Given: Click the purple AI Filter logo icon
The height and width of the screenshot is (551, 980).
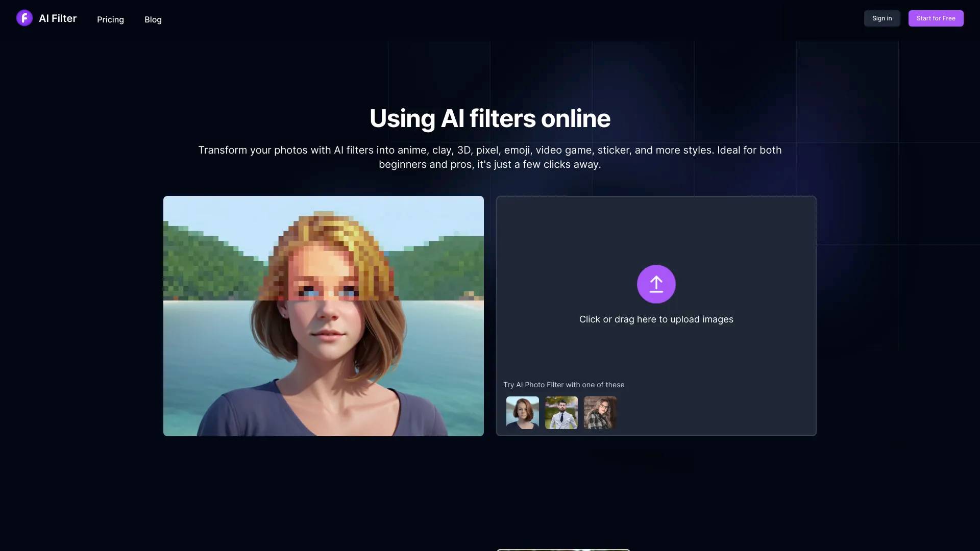Looking at the screenshot, I should 24,18.
